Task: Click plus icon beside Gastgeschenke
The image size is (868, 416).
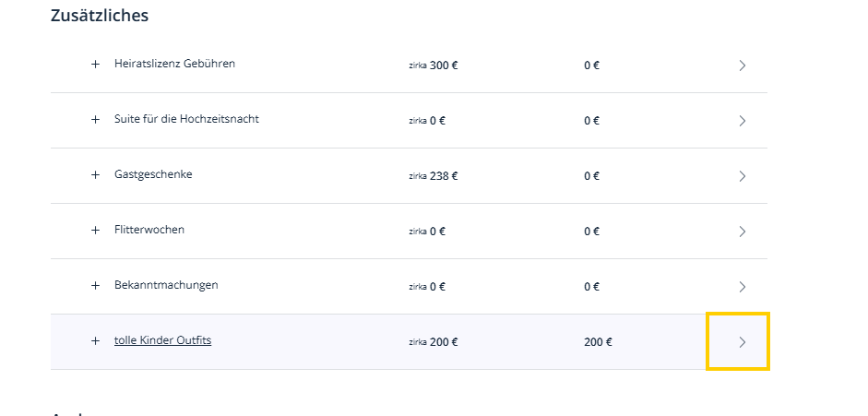Action: 95,175
